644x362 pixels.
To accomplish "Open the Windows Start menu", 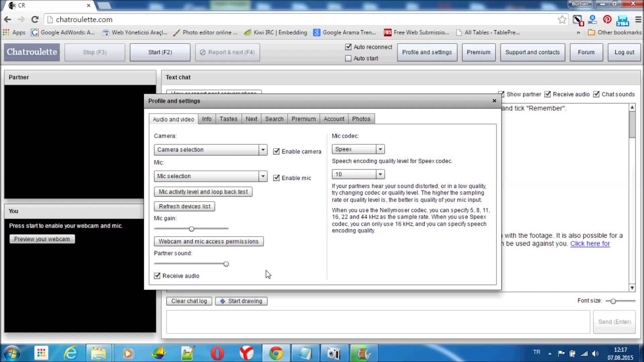I will [12, 353].
